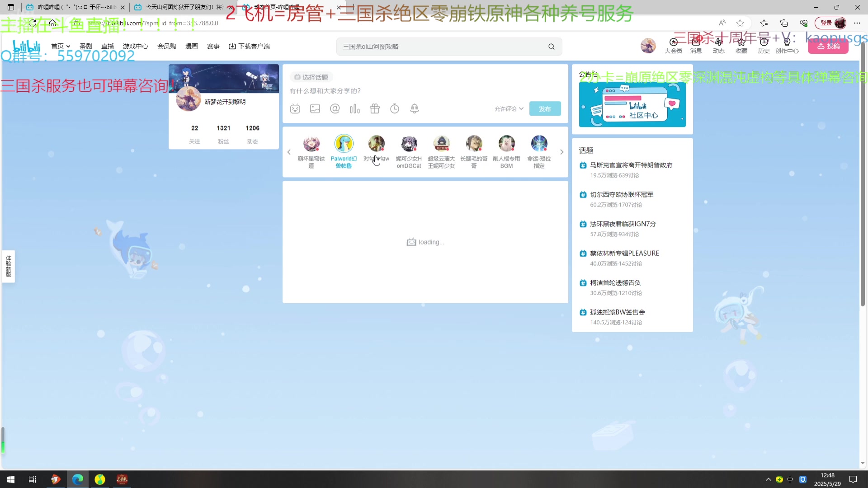Open topic 孤独摇滚BW签售会

click(618, 312)
